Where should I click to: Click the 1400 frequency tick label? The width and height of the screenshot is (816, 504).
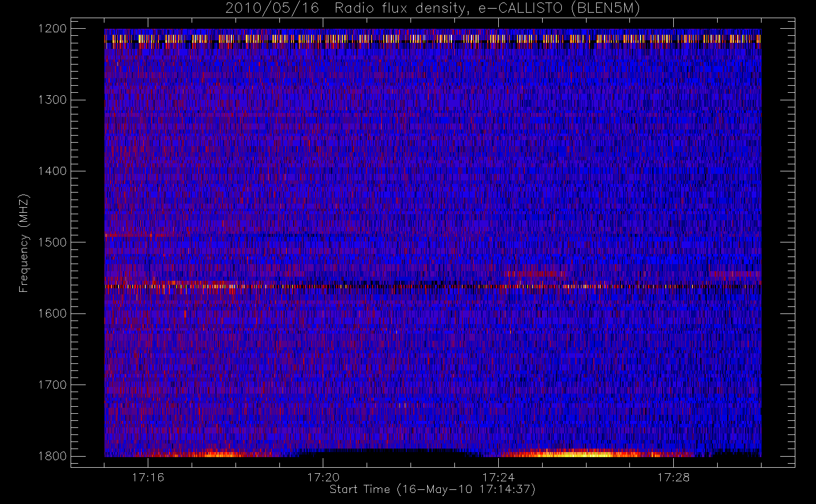pos(52,171)
